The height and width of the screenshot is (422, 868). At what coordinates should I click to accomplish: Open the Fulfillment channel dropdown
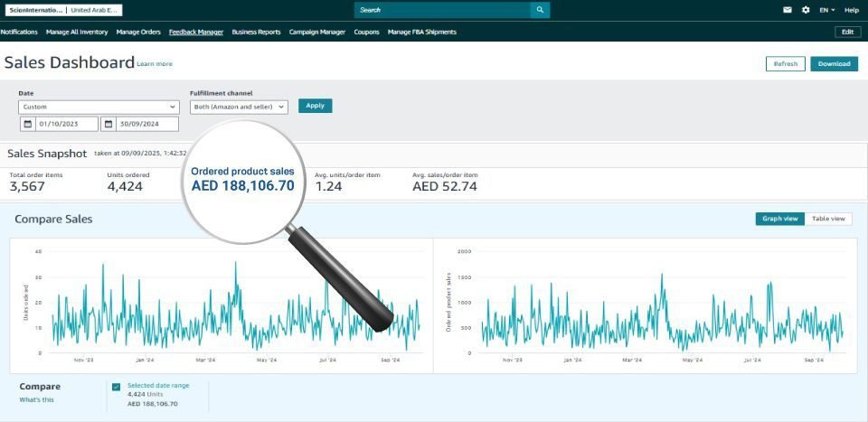click(x=239, y=107)
